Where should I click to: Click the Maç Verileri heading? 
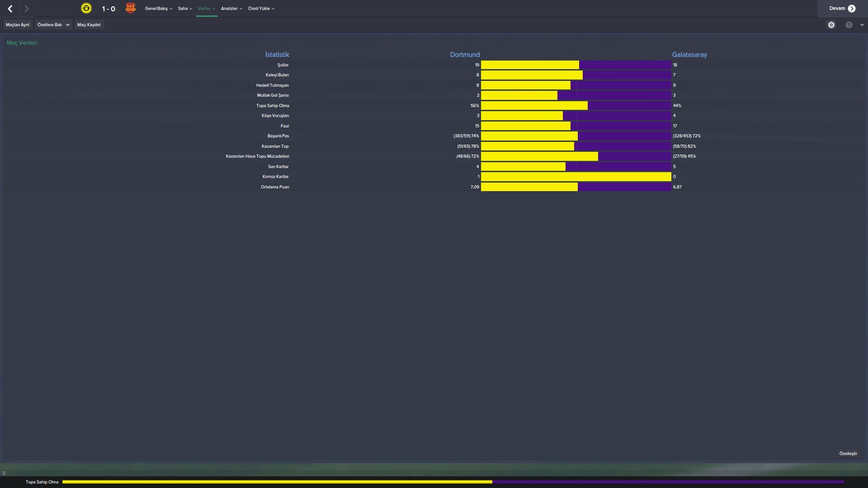point(22,43)
